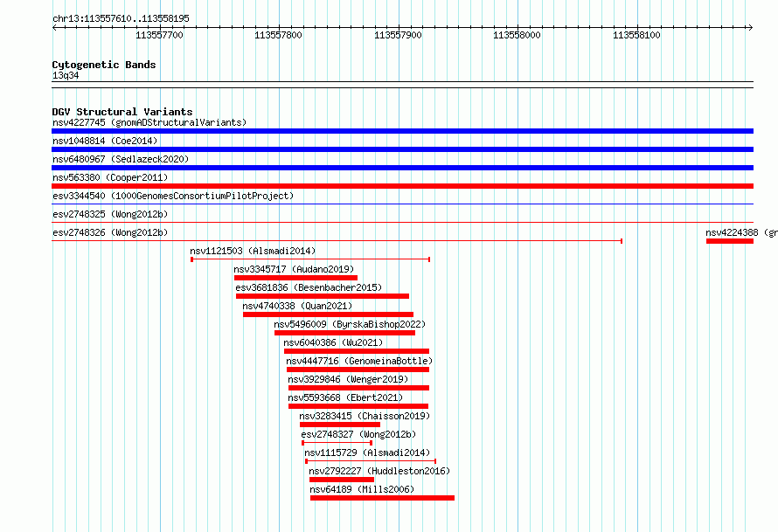778x532 pixels.
Task: Open nsv3345717 Audano2019 label
Action: 294,269
